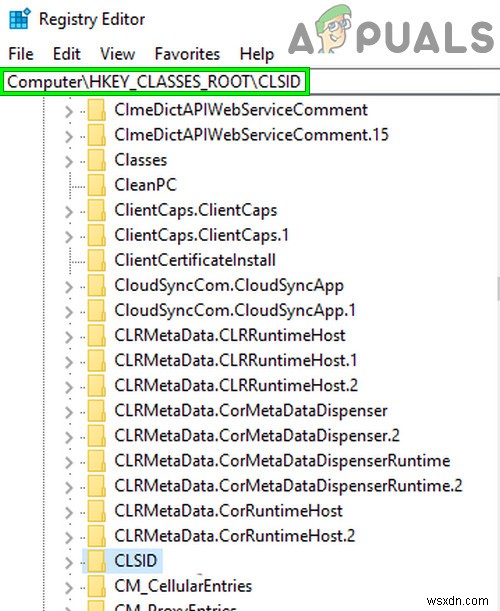The height and width of the screenshot is (611, 500).
Task: Expand the CLSID key
Action: click(x=69, y=562)
